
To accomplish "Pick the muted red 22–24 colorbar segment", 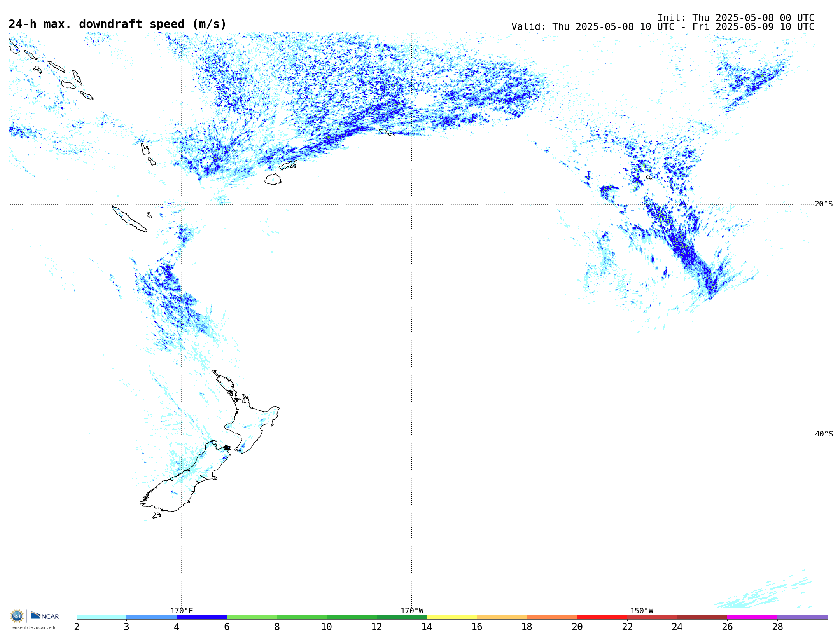I will (652, 617).
